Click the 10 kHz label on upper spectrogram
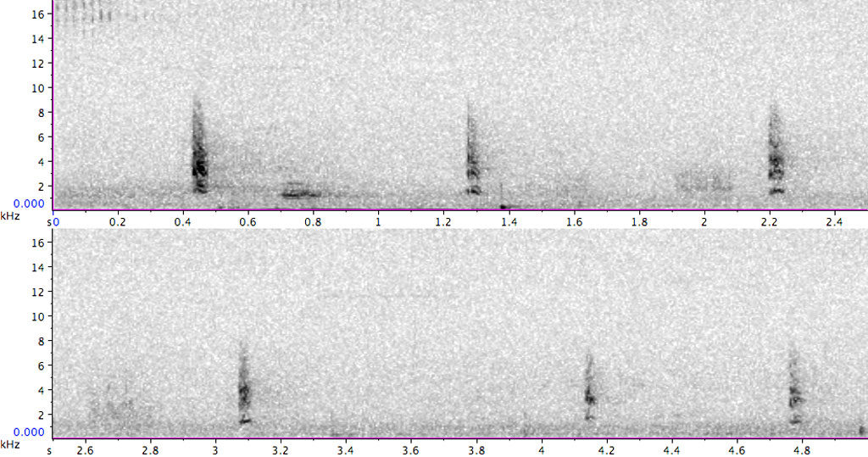Image resolution: width=868 pixels, height=457 pixels. tap(38, 88)
